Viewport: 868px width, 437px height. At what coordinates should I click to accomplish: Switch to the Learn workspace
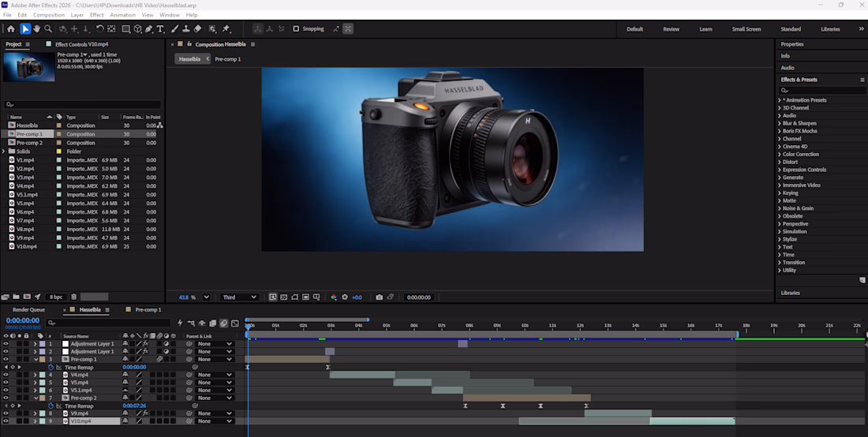click(x=705, y=29)
